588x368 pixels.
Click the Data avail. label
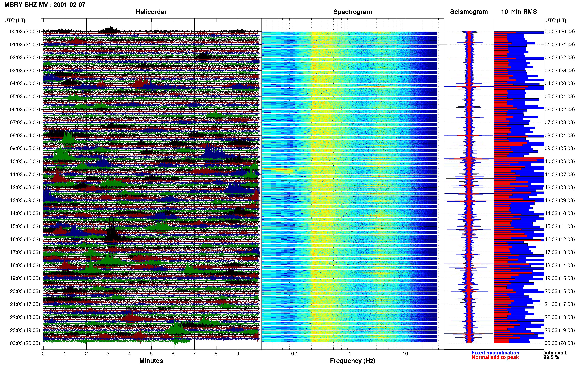[x=555, y=353]
